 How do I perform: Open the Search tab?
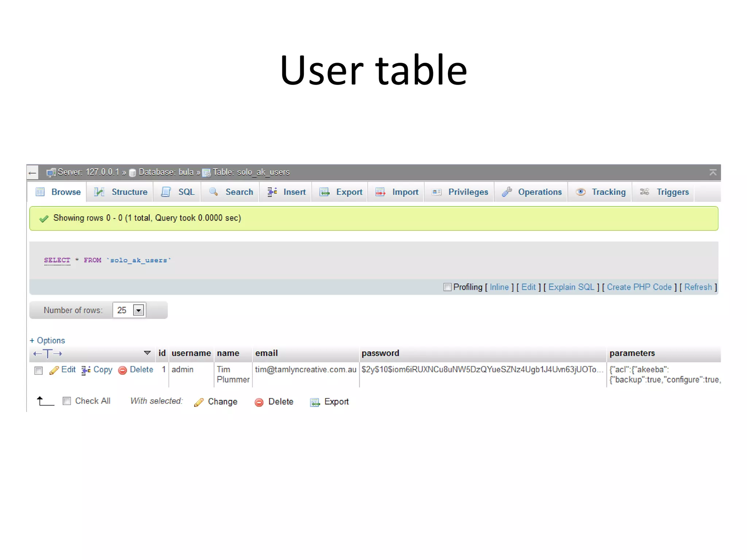click(231, 192)
